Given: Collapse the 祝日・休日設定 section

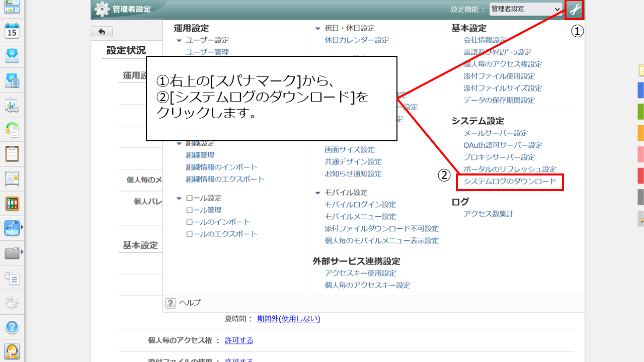Looking at the screenshot, I should click(318, 29).
